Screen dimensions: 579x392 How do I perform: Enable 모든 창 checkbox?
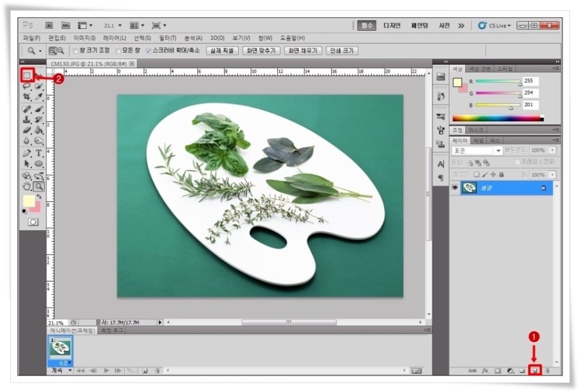tap(118, 51)
